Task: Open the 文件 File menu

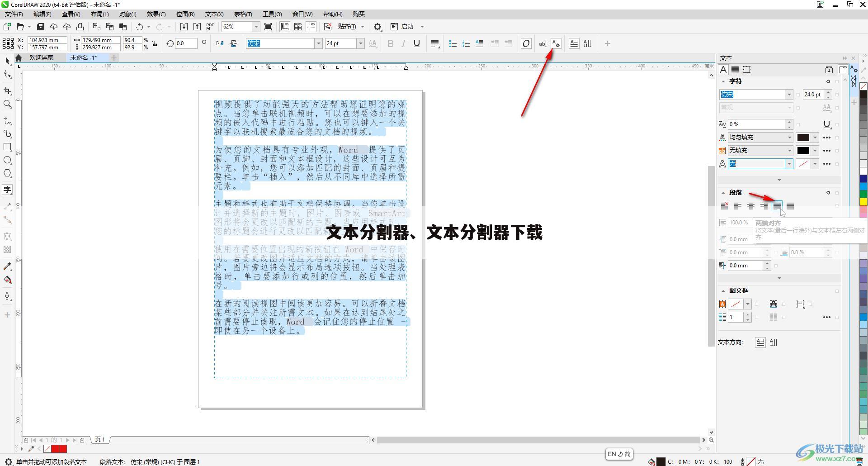Action: 14,14
